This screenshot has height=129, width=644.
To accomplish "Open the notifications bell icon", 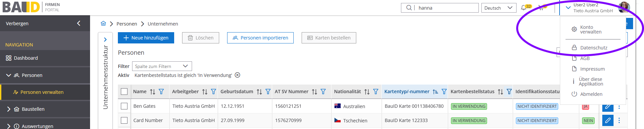I will (523, 8).
